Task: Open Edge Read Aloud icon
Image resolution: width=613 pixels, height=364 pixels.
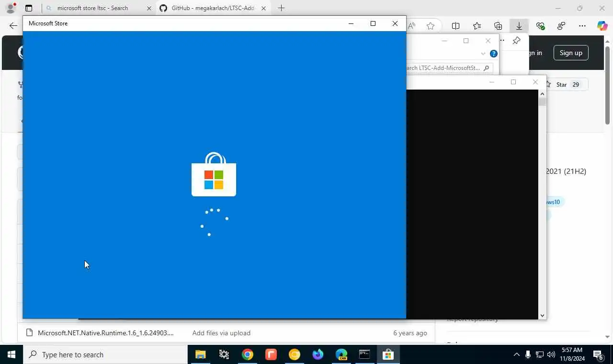Action: pos(411,26)
